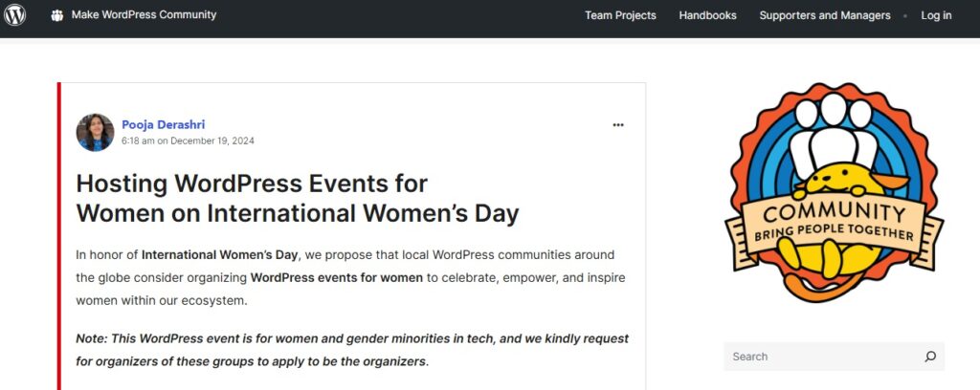980x390 pixels.
Task: Open the Hosting WordPress Events for Women post title
Action: [297, 198]
